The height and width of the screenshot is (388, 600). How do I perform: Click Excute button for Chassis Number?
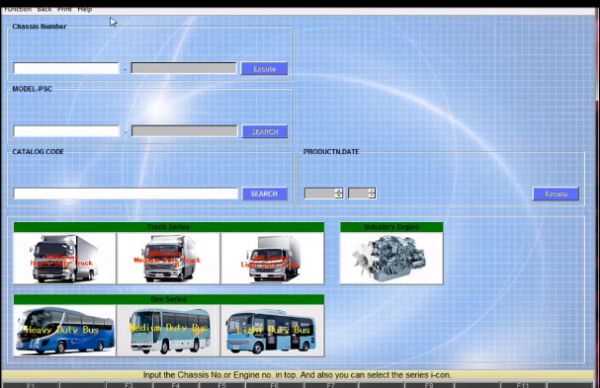tap(264, 68)
